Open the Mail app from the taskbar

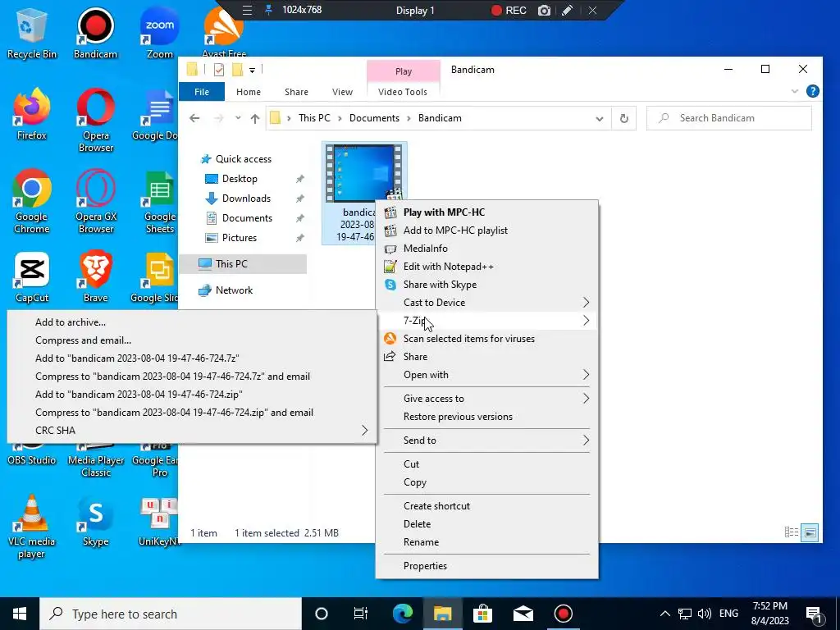tap(523, 614)
